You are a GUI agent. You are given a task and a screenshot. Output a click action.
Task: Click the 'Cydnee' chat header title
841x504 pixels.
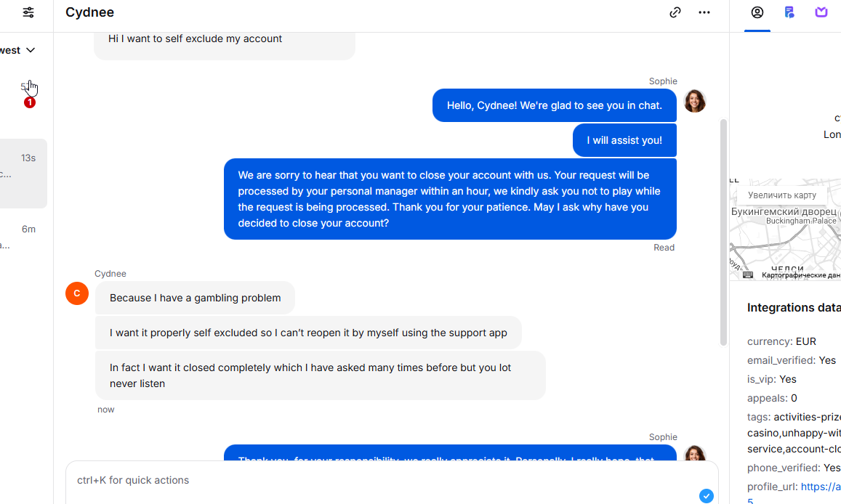tap(89, 12)
